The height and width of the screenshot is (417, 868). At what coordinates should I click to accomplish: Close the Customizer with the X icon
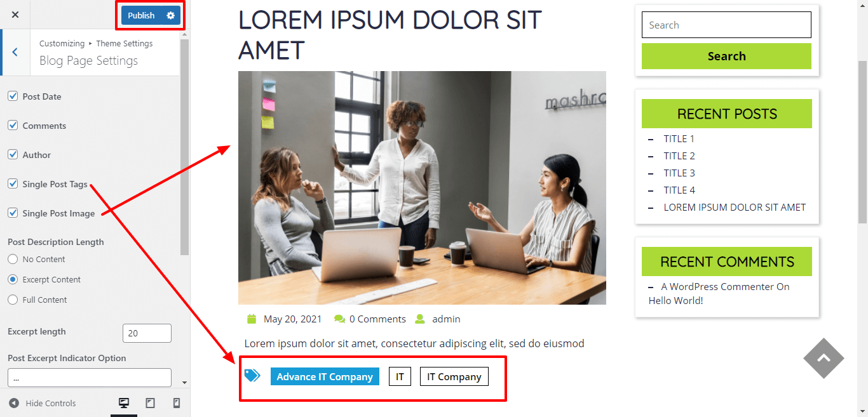click(15, 15)
